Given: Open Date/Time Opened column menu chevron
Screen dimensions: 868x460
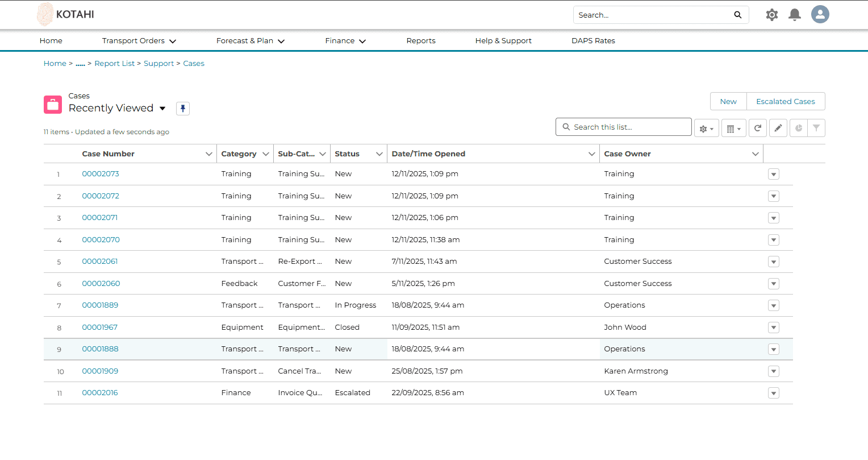Looking at the screenshot, I should tap(591, 154).
